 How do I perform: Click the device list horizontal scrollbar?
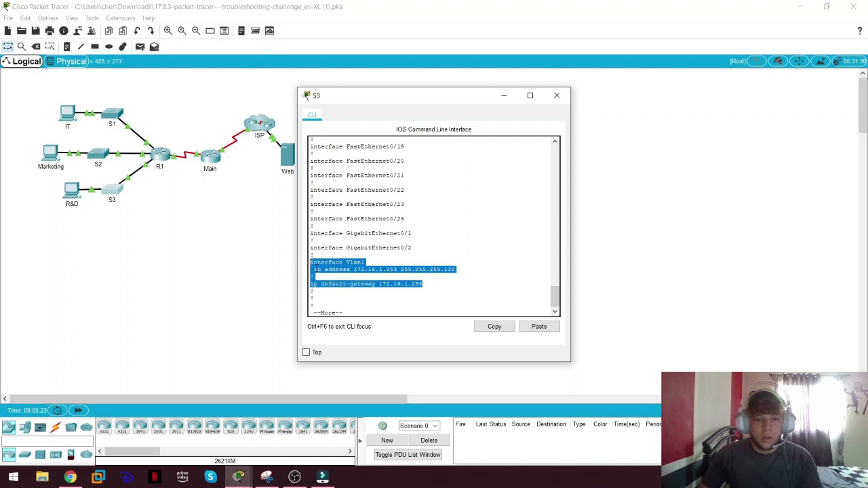point(132,451)
